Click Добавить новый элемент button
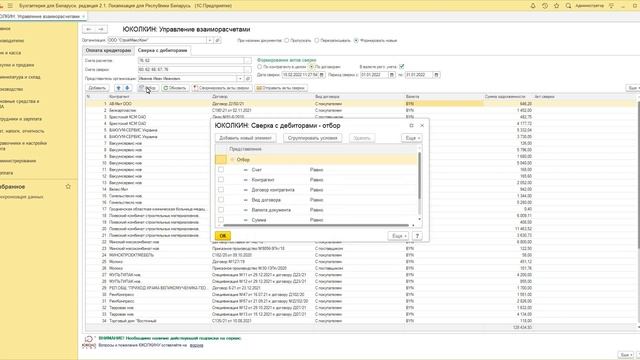This screenshot has width=640, height=360. (x=245, y=138)
